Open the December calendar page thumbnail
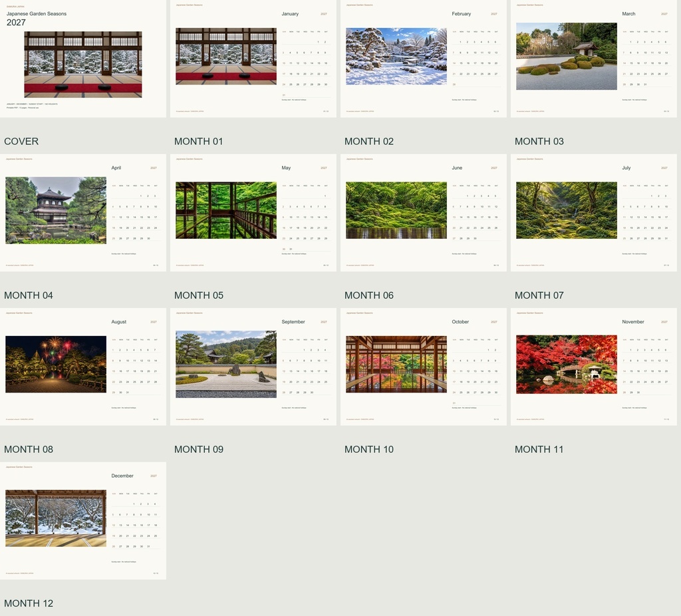 tap(83, 521)
